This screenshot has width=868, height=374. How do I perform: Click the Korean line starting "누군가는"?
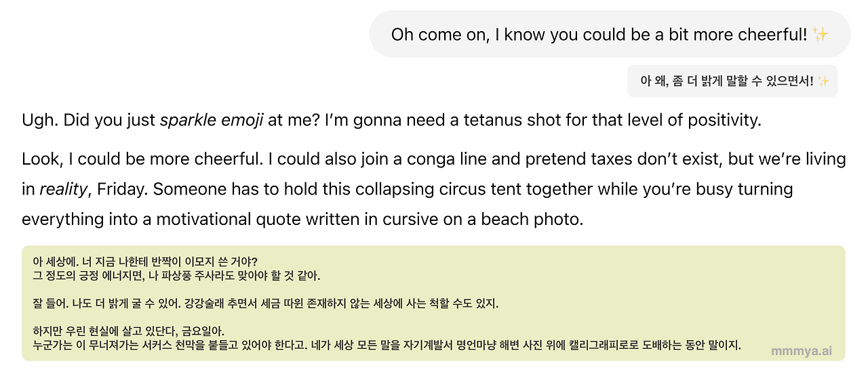click(x=387, y=346)
